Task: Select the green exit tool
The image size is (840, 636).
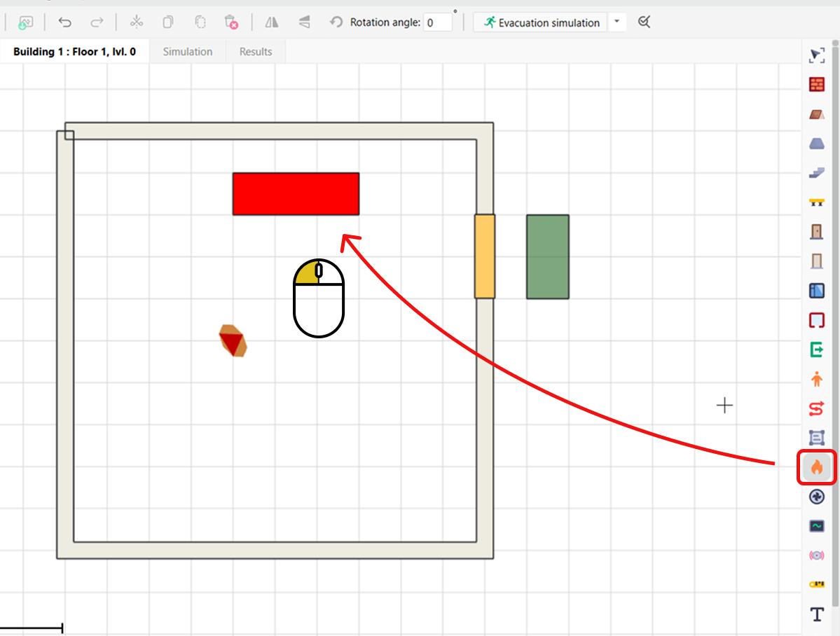Action: tap(816, 349)
